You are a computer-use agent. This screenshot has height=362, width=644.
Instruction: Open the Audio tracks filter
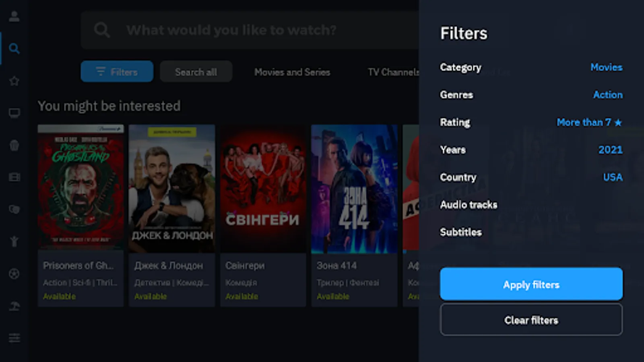(531, 205)
